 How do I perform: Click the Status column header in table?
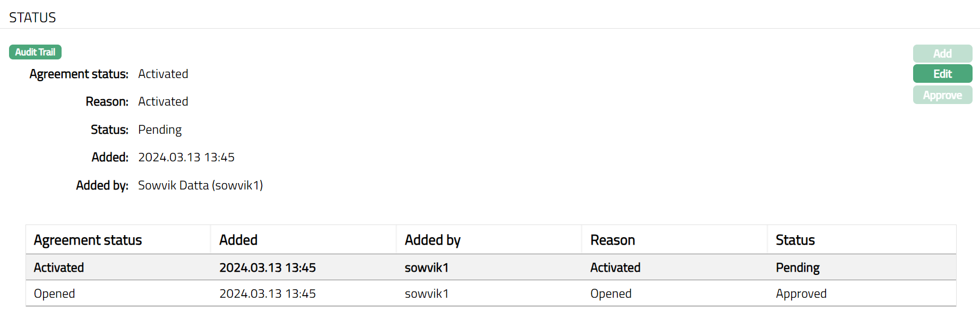click(795, 240)
